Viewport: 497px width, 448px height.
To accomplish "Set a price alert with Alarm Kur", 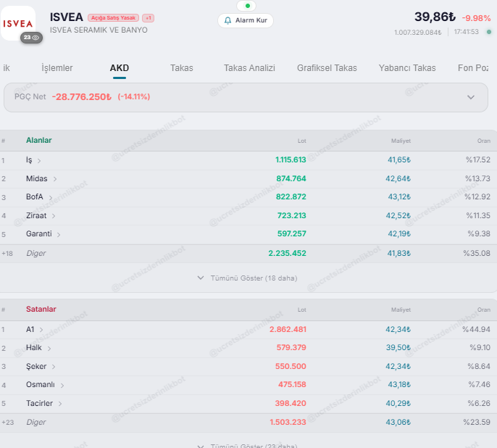I will point(246,20).
